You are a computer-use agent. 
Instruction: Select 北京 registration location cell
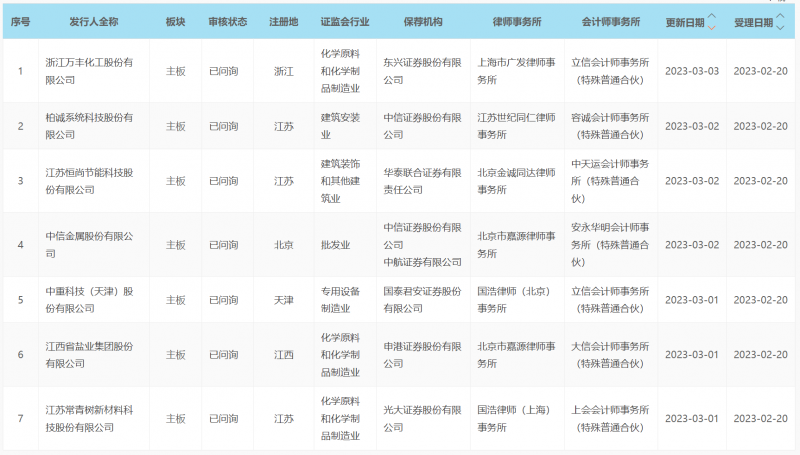coord(284,245)
